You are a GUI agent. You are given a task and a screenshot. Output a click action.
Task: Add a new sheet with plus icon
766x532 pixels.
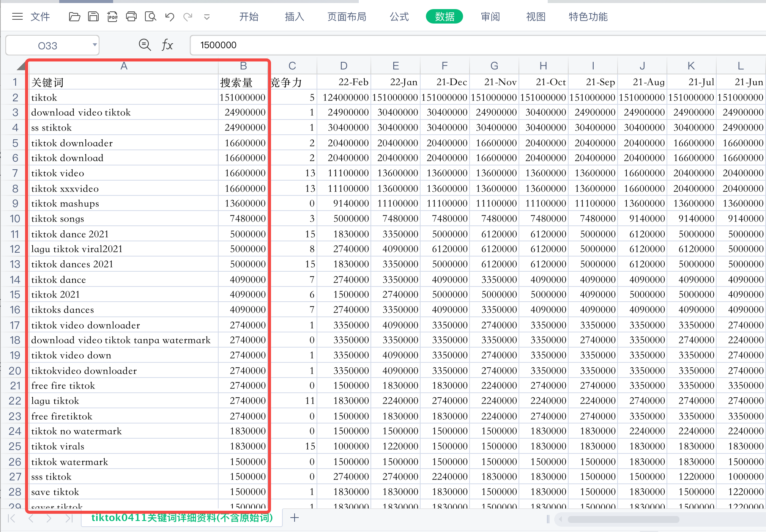[x=295, y=518]
